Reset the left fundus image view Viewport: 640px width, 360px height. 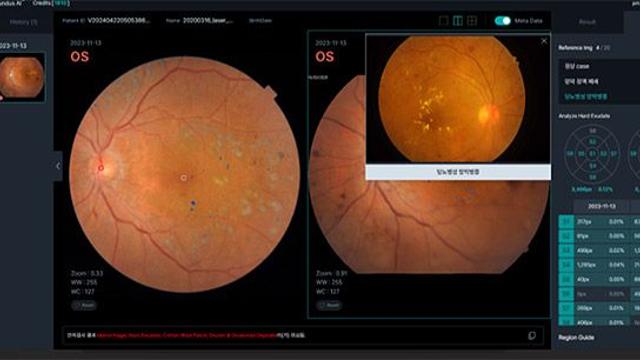click(x=84, y=305)
